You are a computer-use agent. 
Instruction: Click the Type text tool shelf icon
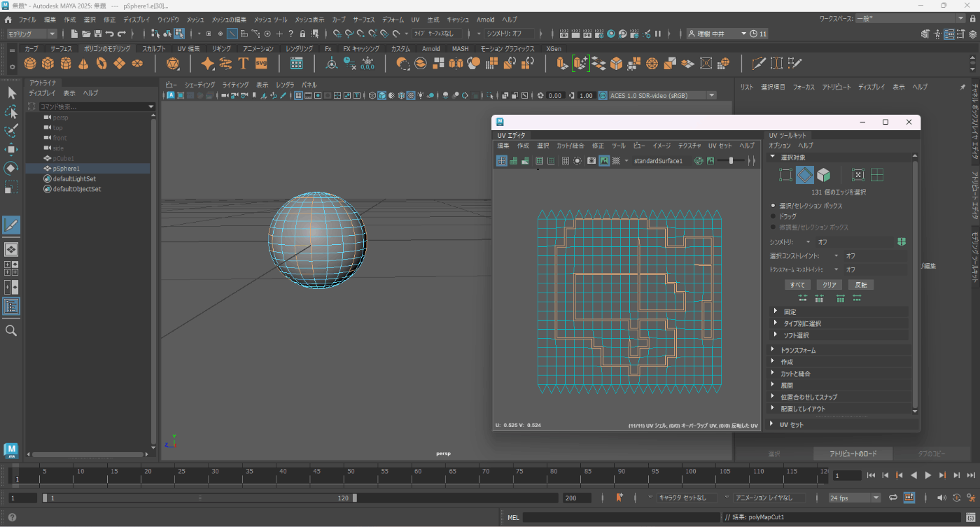pos(244,64)
